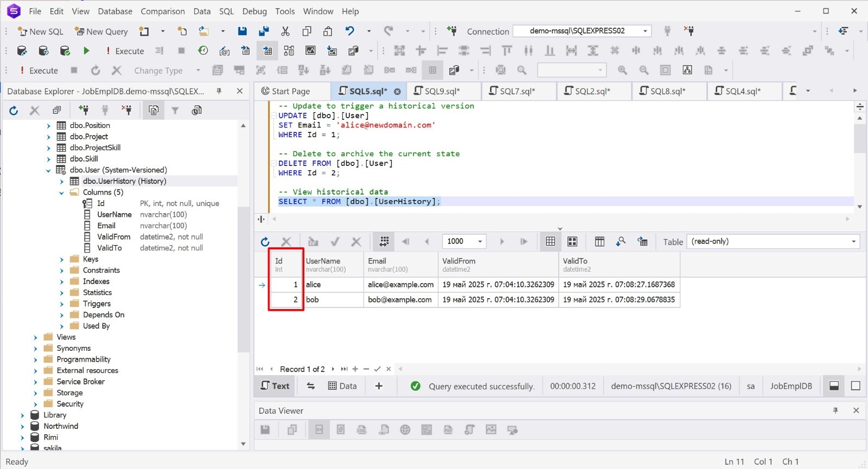Select dbo.UserHistory (History) tree item
Image resolution: width=868 pixels, height=469 pixels.
click(124, 181)
